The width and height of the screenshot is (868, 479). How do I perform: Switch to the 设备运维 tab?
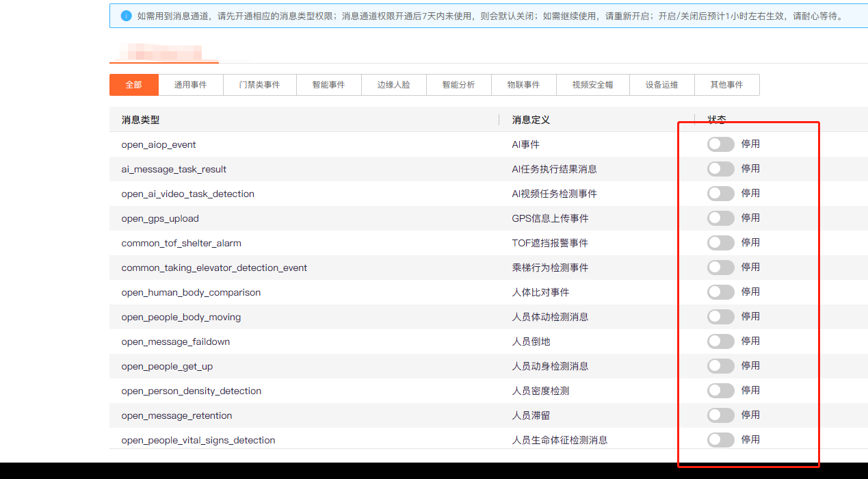pos(661,85)
